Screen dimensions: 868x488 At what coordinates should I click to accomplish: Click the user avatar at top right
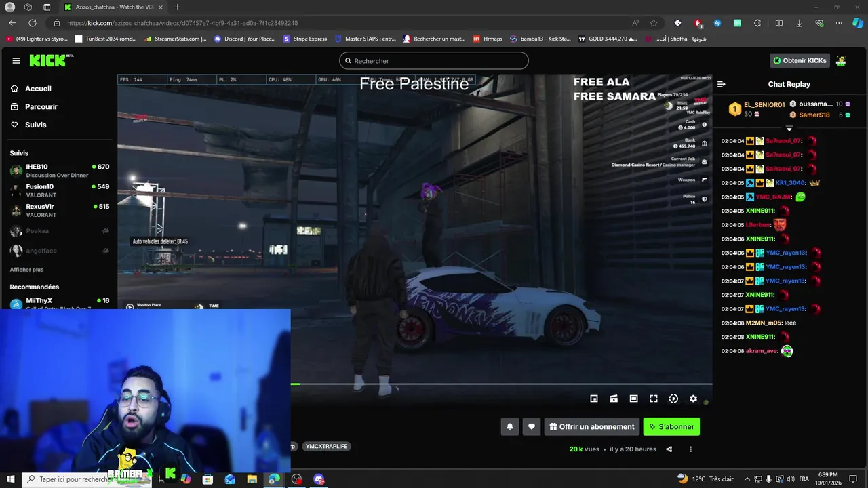click(x=841, y=60)
